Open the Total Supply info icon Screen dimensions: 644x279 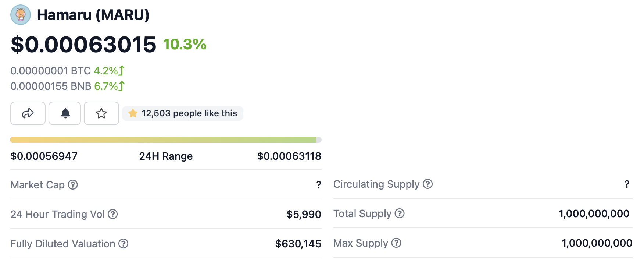pos(400,213)
